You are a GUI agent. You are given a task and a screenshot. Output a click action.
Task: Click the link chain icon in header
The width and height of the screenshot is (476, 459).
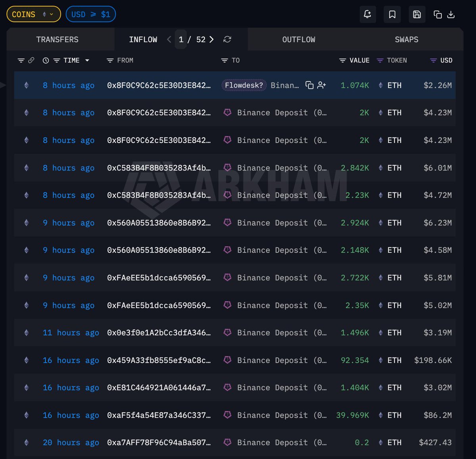coord(31,60)
